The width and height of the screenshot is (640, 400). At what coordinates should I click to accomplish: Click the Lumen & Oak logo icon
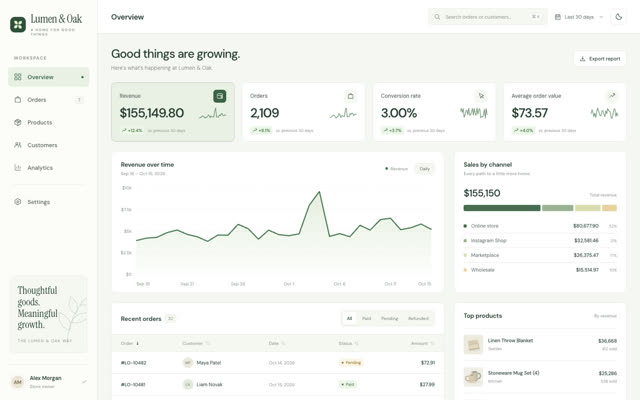[x=18, y=24]
